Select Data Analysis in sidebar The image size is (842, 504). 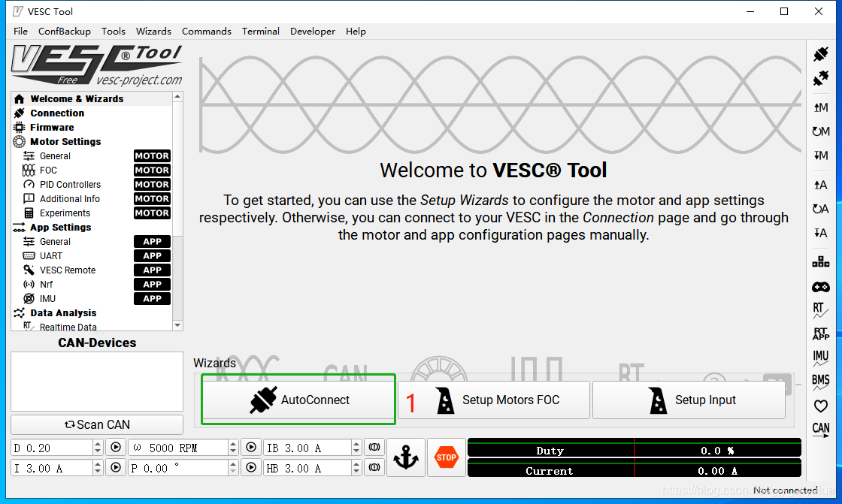tap(92, 313)
